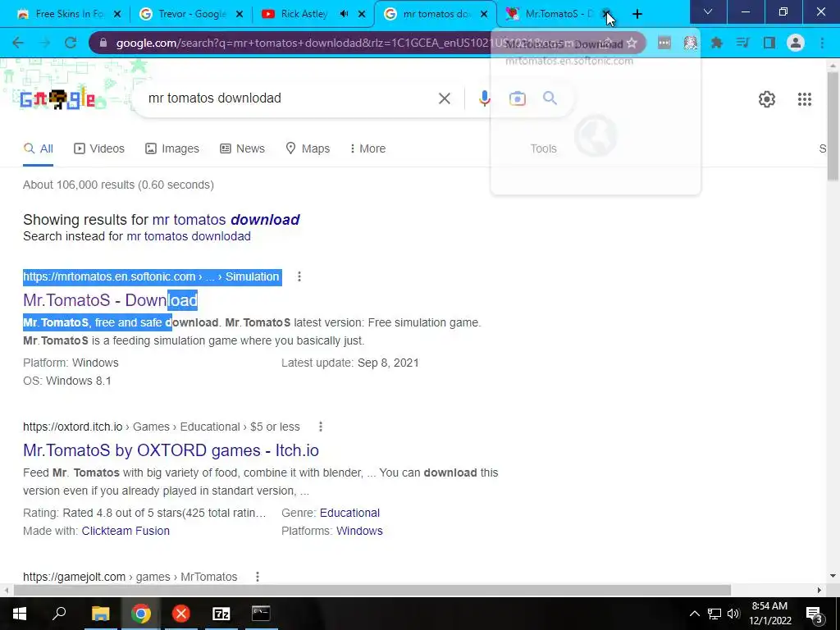This screenshot has height=630, width=840.
Task: Open options for the Softonic result
Action: click(x=299, y=276)
